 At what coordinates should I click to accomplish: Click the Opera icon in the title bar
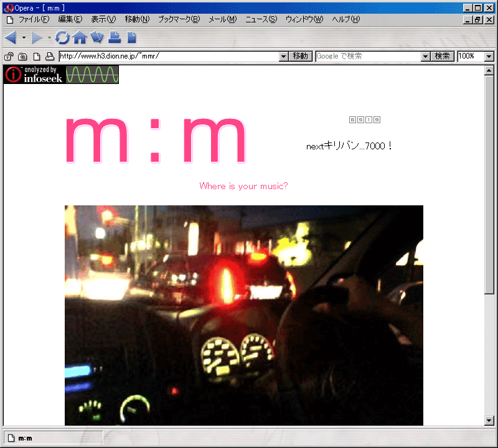tap(9, 8)
